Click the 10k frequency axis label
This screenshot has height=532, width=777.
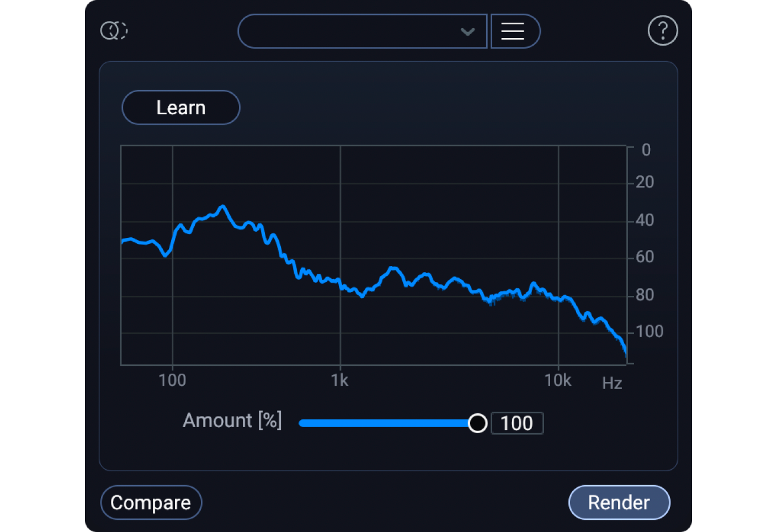[557, 380]
